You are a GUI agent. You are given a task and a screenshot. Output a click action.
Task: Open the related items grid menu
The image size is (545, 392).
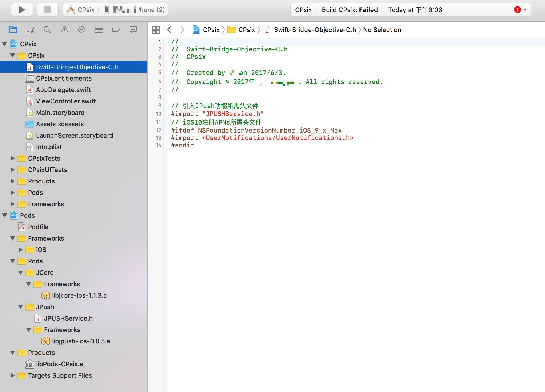156,30
